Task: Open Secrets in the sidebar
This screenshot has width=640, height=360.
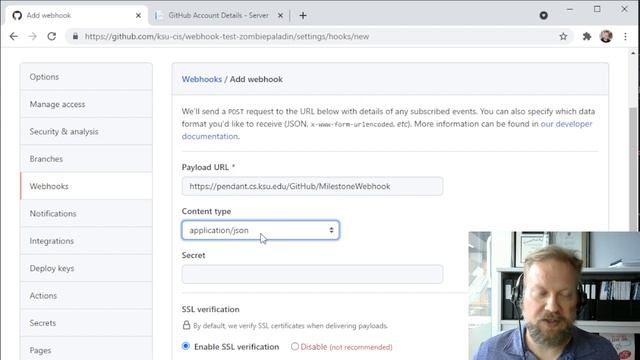Action: pos(86,323)
